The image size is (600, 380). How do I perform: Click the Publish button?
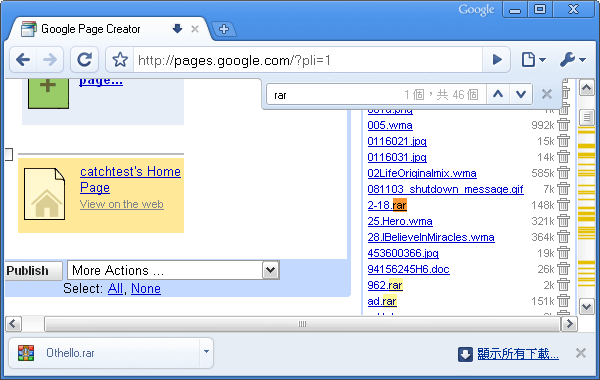click(x=33, y=271)
